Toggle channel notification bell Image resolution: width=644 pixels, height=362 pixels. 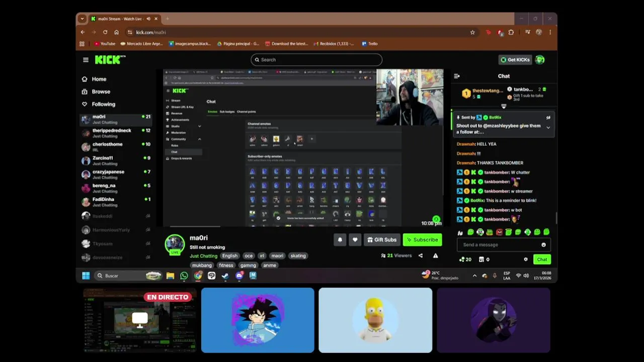[x=340, y=240]
